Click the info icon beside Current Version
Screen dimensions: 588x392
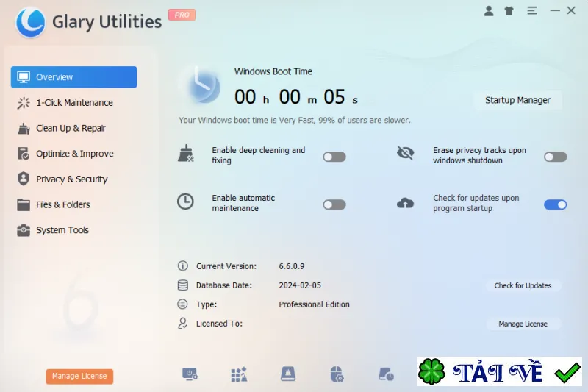click(x=182, y=266)
